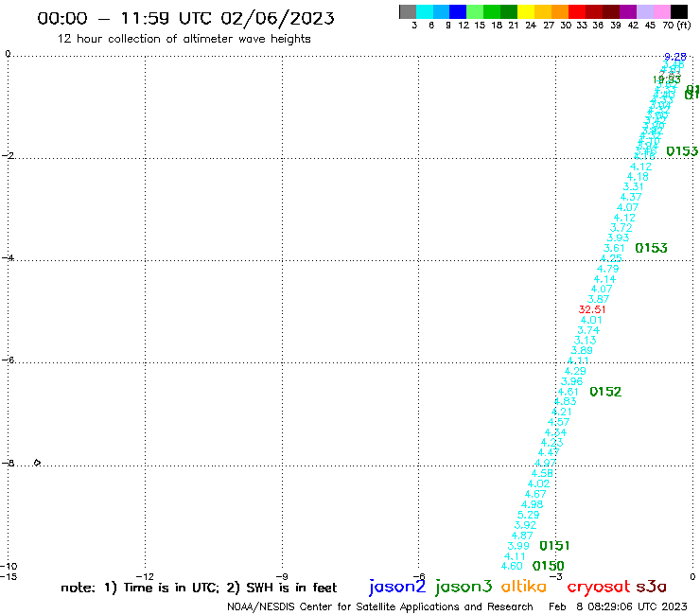Viewport: 700px width, 615px height.
Task: Click the 3.61 wave height value
Action: 614,248
